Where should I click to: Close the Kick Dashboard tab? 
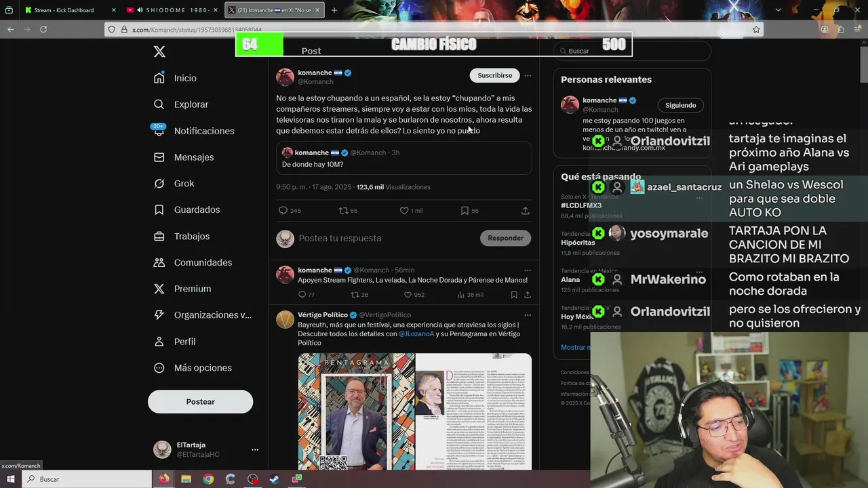[x=113, y=10]
